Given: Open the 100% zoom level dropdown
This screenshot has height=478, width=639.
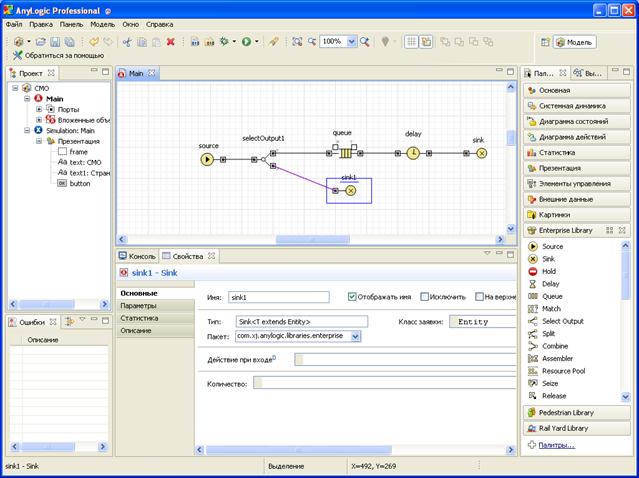Looking at the screenshot, I should click(352, 42).
